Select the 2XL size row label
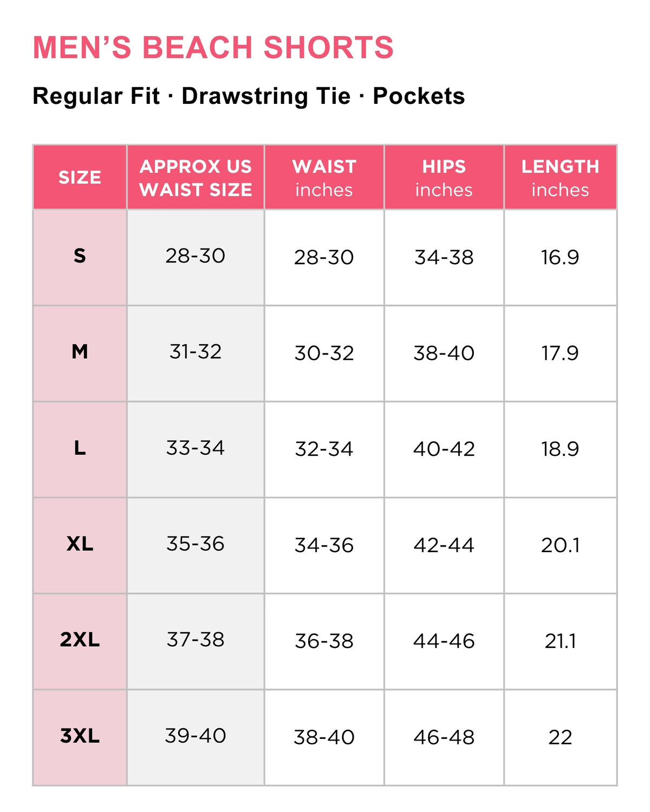This screenshot has height=812, width=650. coord(80,641)
